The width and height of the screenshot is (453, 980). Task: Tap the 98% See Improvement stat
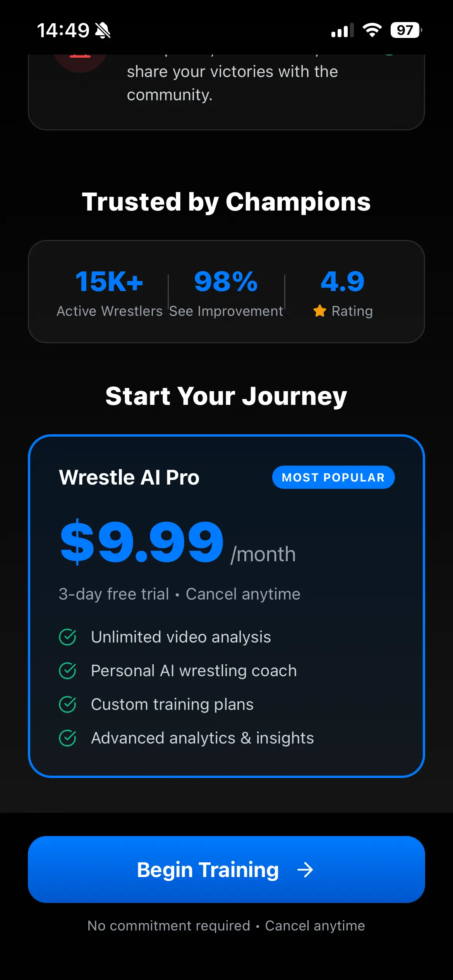(x=226, y=293)
